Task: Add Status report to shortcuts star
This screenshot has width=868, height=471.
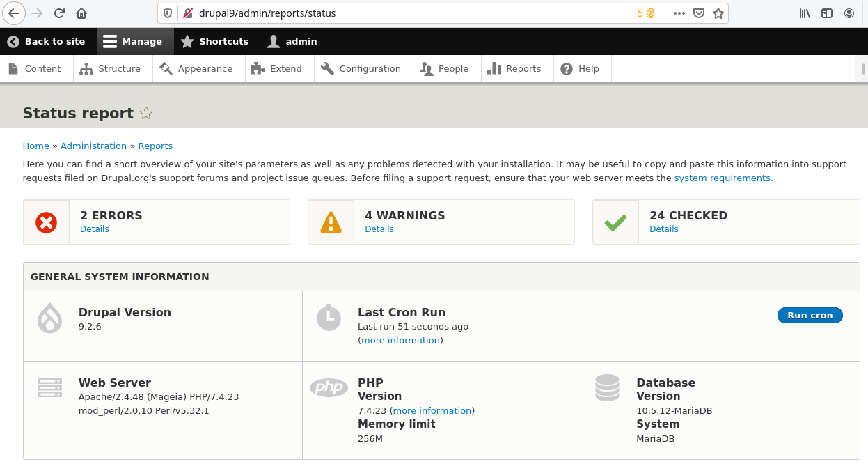Action: [x=146, y=113]
